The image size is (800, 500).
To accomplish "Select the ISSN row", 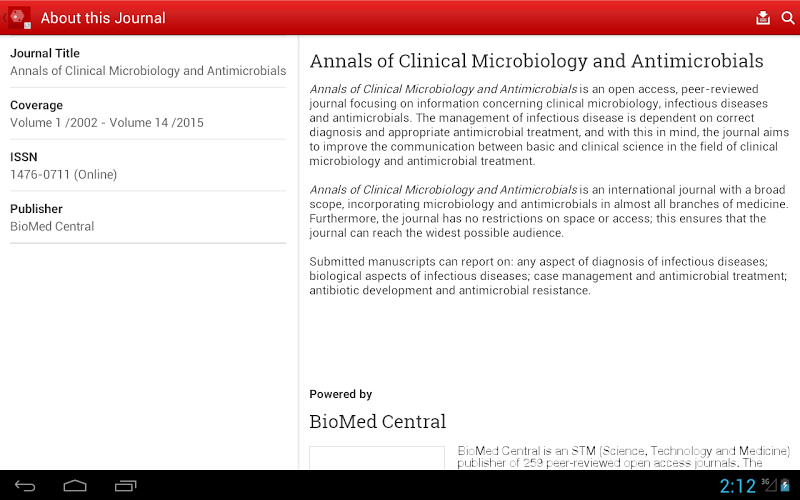I will (148, 166).
